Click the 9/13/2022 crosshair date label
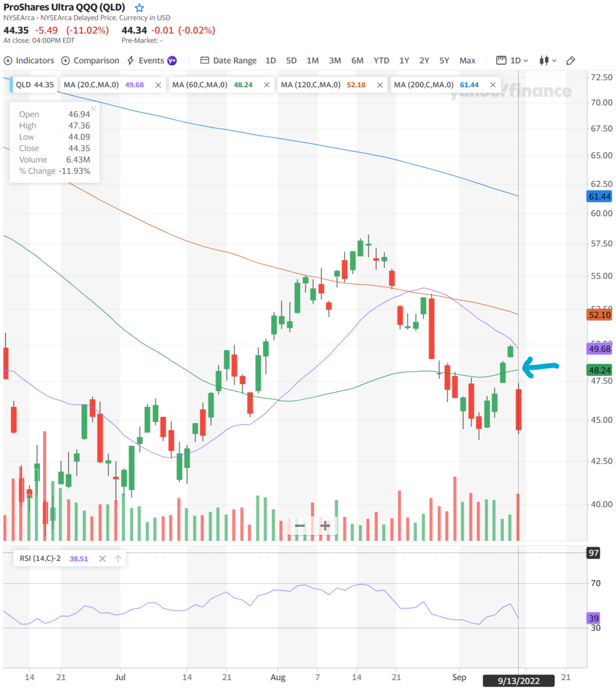 [x=518, y=681]
